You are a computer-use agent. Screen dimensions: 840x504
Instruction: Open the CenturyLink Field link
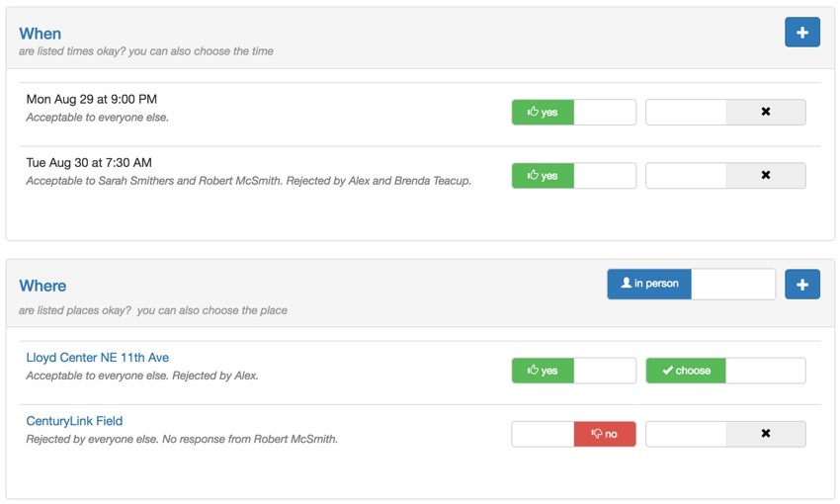[x=74, y=421]
